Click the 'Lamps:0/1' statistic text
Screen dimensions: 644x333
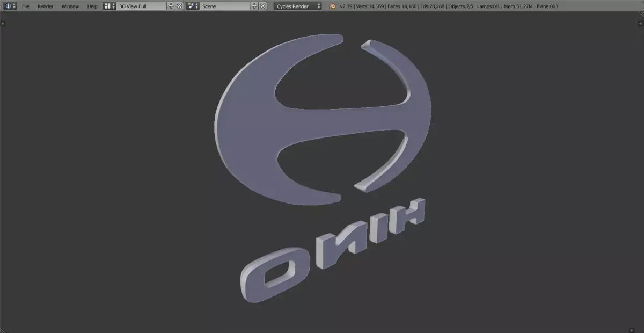tap(488, 6)
